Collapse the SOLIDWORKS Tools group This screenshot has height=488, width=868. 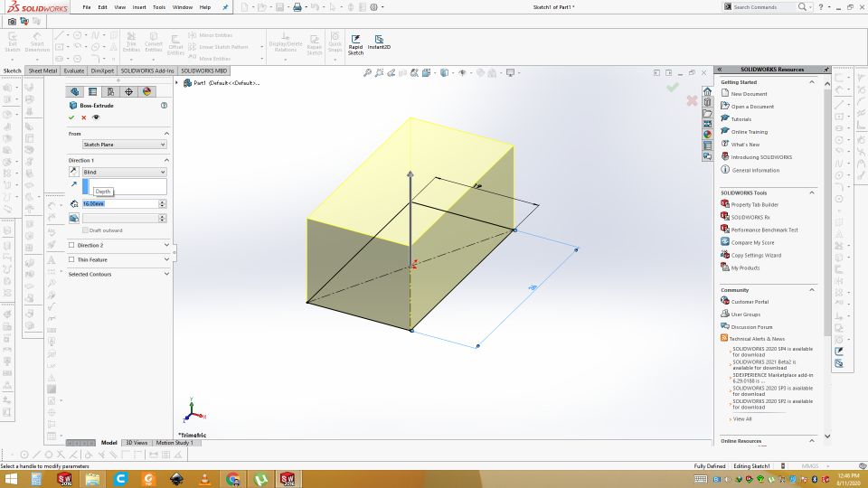812,192
